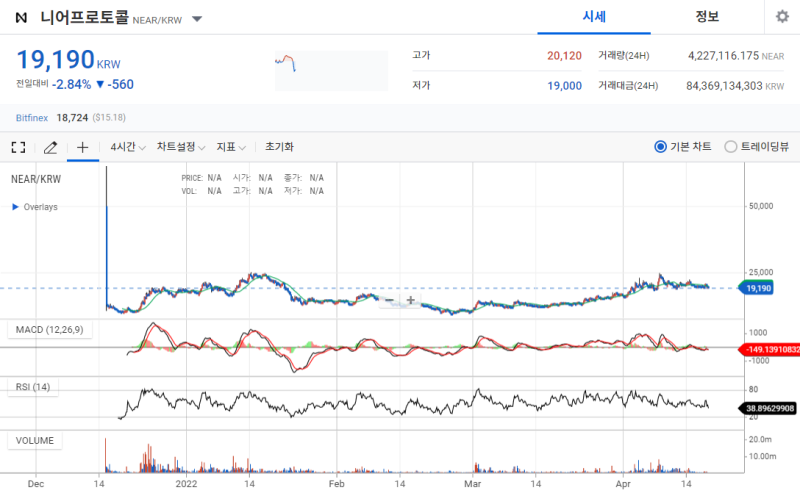Click the Dec time axis label

[36, 483]
